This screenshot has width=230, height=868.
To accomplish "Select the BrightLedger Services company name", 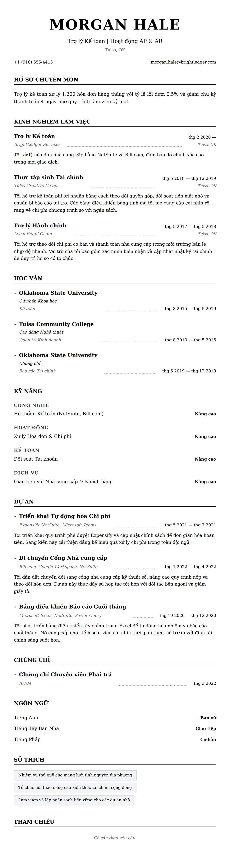I will coord(37,145).
